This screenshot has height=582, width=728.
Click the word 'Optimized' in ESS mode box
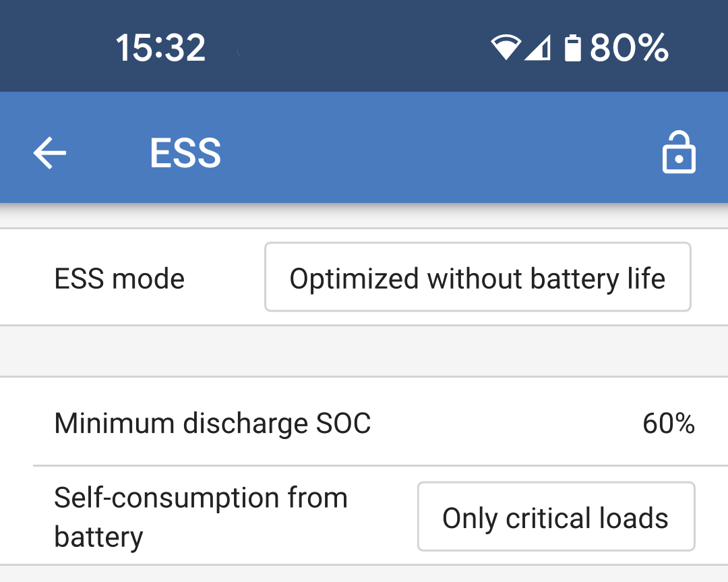(354, 279)
